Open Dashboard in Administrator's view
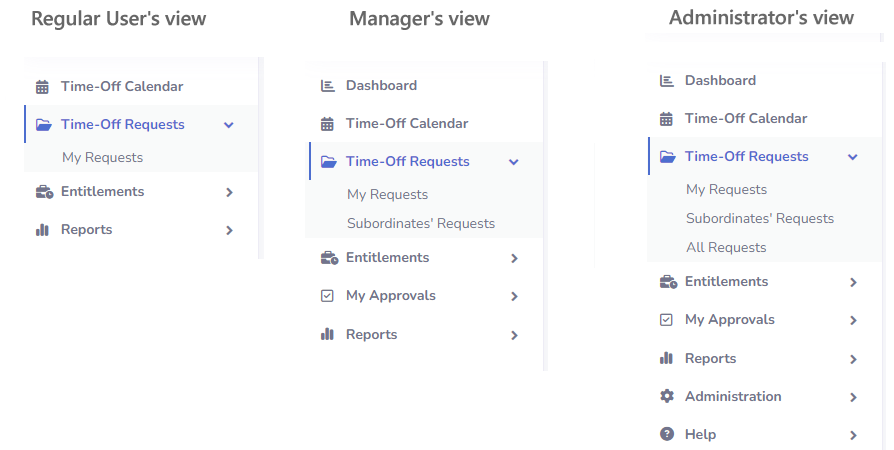 (720, 80)
